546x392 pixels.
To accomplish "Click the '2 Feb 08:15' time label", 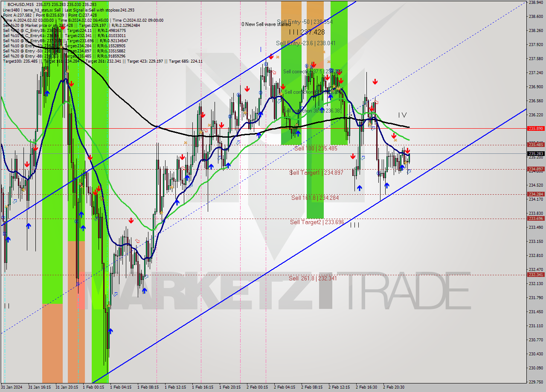I will (x=312, y=387).
